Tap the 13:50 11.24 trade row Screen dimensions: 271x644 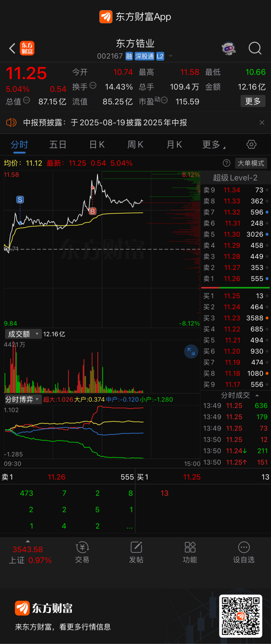pyautogui.click(x=235, y=451)
